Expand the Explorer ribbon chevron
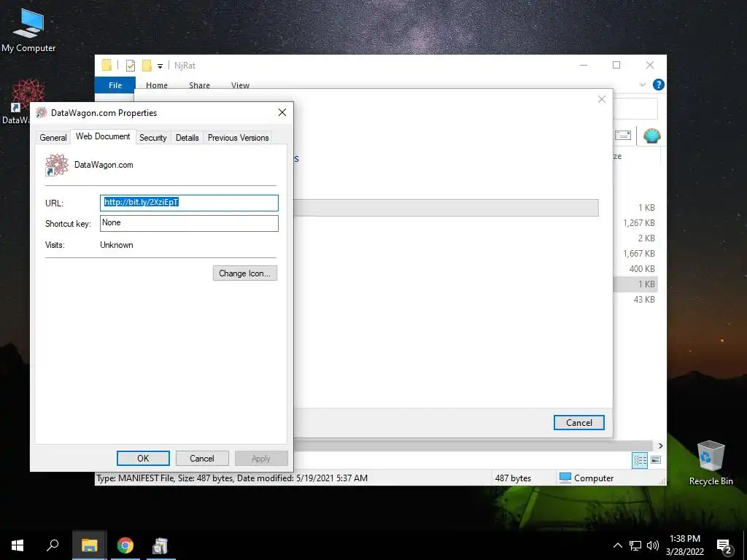 coord(642,85)
